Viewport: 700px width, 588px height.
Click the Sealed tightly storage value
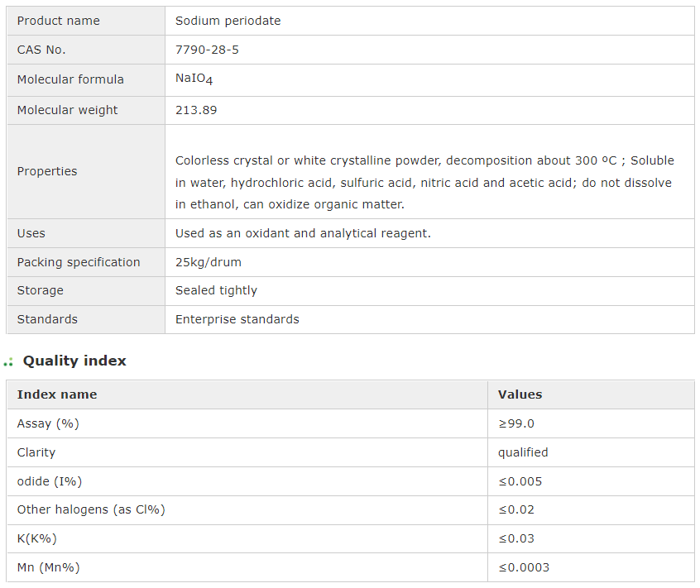click(216, 290)
